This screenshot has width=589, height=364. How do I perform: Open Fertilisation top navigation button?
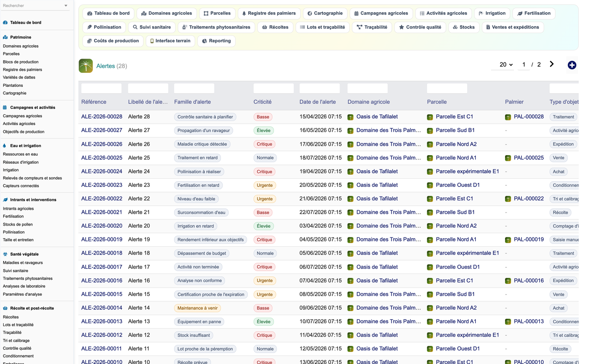coord(534,13)
